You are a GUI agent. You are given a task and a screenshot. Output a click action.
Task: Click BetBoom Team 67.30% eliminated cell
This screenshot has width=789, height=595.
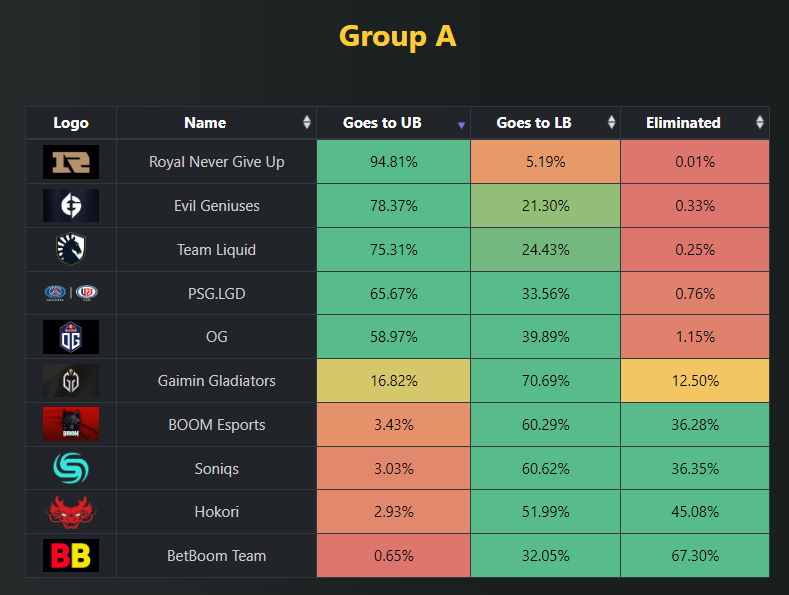694,556
